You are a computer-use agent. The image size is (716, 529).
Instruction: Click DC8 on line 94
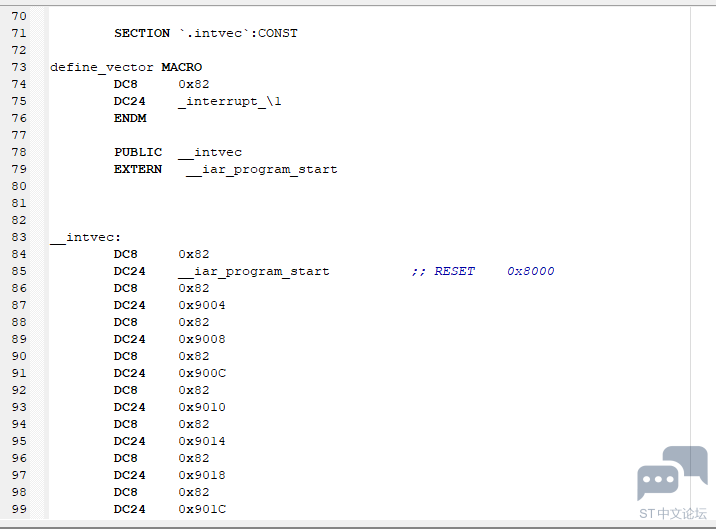(126, 424)
